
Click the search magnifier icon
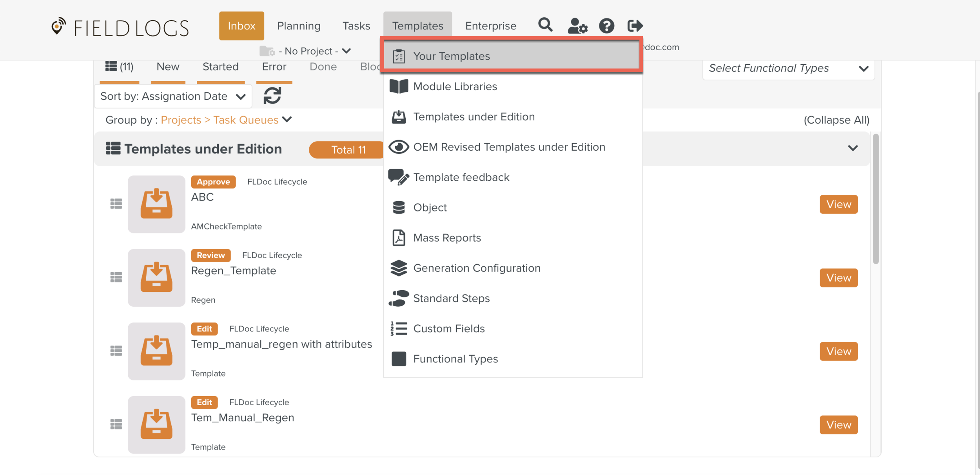(545, 25)
